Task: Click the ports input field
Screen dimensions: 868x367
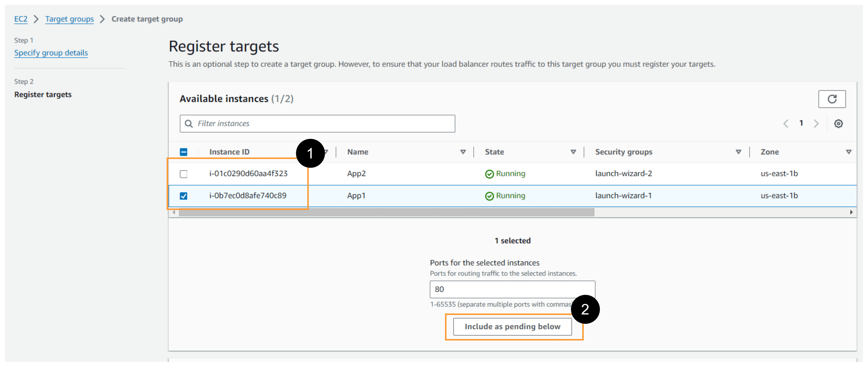Action: (x=512, y=289)
